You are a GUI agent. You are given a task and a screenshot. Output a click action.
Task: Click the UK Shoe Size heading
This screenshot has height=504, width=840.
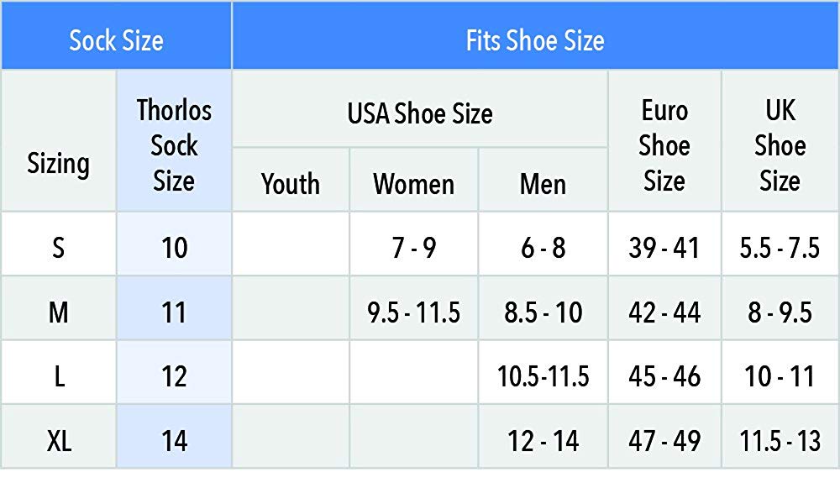[x=780, y=141]
